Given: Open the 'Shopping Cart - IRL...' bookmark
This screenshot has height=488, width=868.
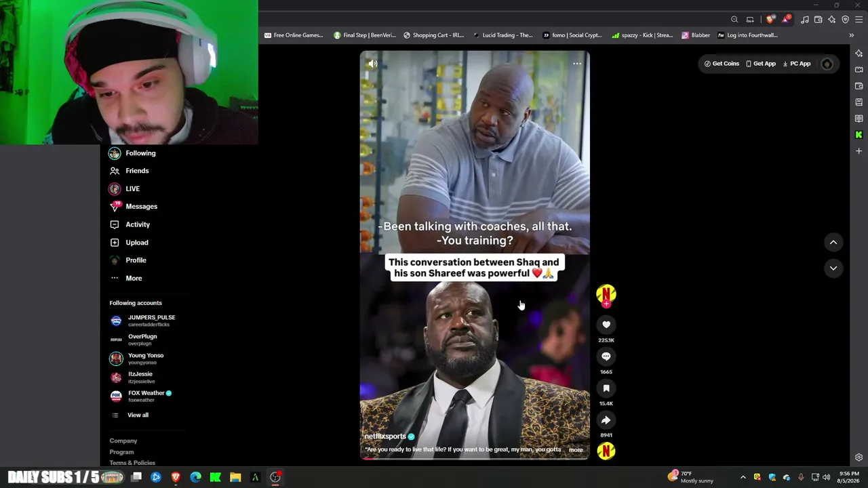Looking at the screenshot, I should pos(434,35).
